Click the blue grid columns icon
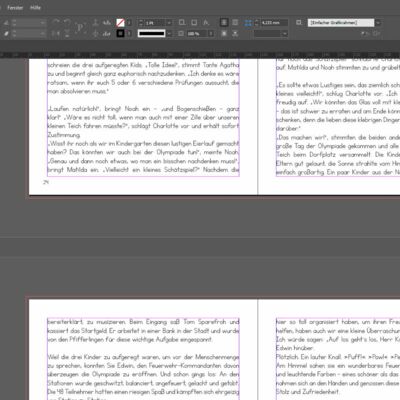Image resolution: width=400 pixels, height=400 pixels. [x=248, y=23]
